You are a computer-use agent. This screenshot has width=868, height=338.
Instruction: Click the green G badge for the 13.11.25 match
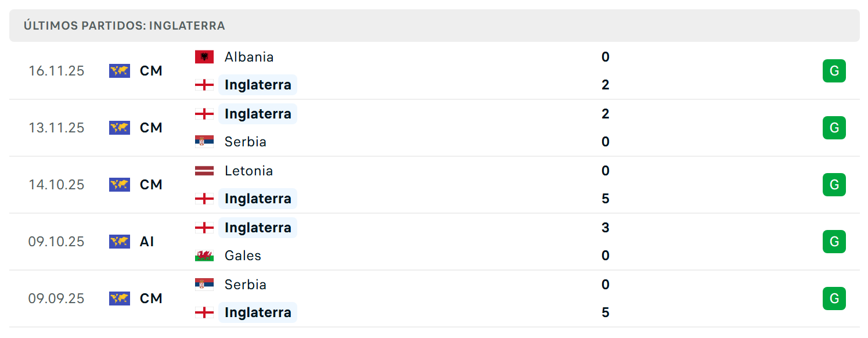[834, 128]
